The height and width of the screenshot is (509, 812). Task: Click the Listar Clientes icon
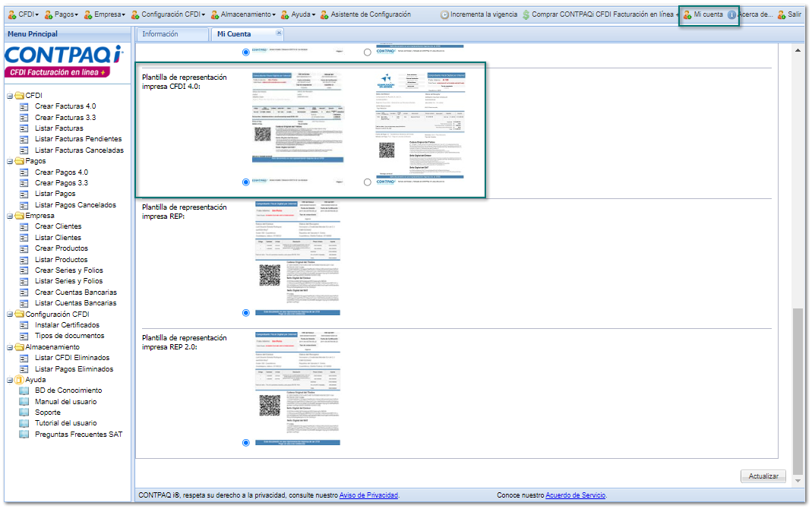point(24,238)
